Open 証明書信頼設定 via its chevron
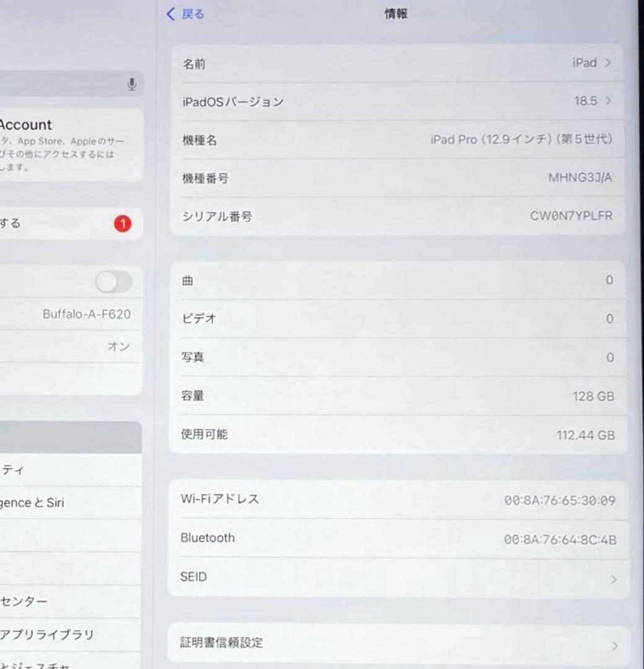644x669 pixels. click(x=396, y=644)
